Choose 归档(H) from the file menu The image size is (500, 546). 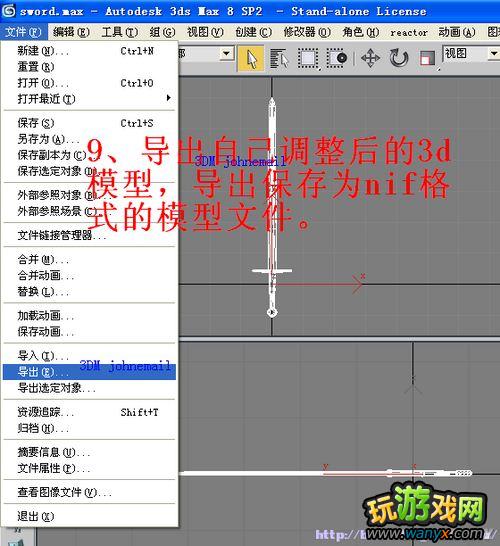[89, 428]
